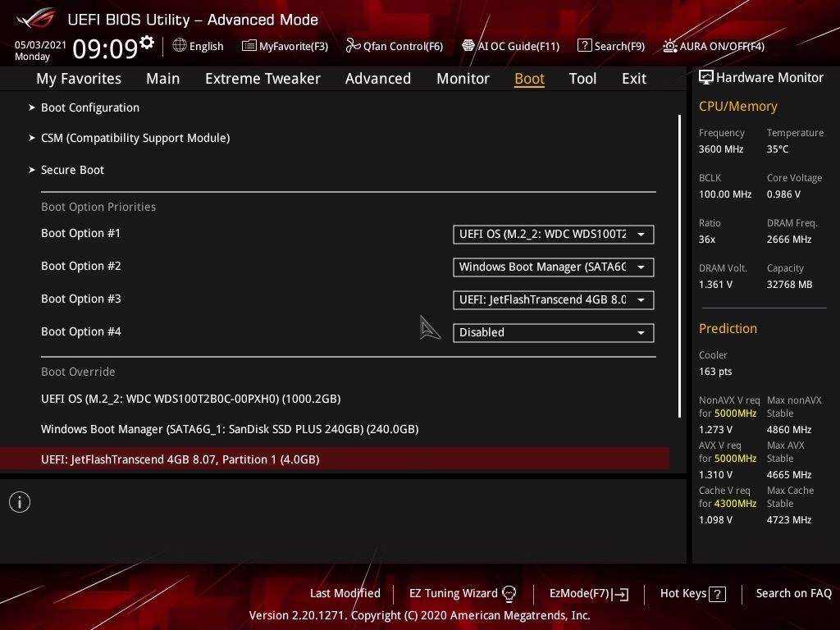This screenshot has height=630, width=840.
Task: Expand CSM (Compatibility Support Module)
Action: 135,138
